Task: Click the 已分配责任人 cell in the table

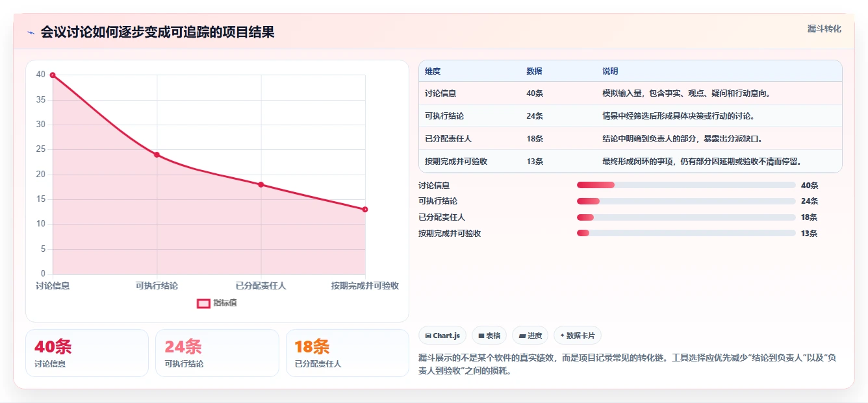Action: coord(448,139)
